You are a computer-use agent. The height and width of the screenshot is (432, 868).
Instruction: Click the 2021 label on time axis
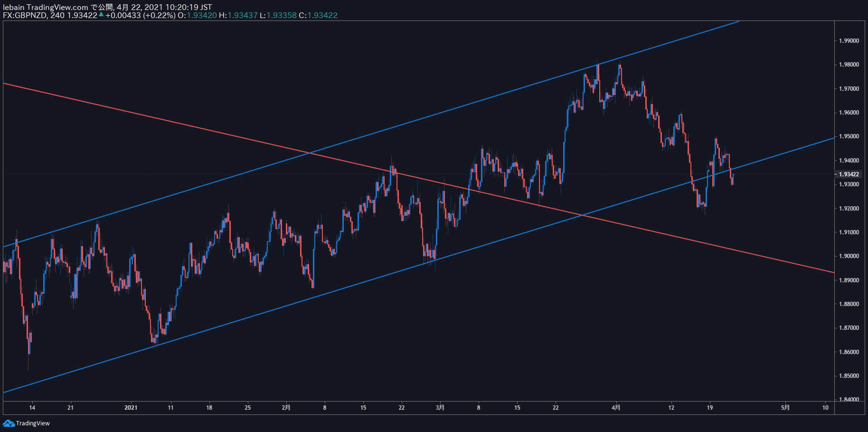tap(131, 407)
